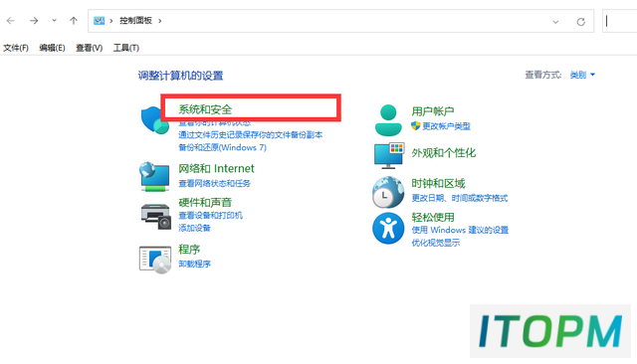Image resolution: width=637 pixels, height=364 pixels.
Task: Click the Appearance and Personalization monitor icon
Action: 389,156
